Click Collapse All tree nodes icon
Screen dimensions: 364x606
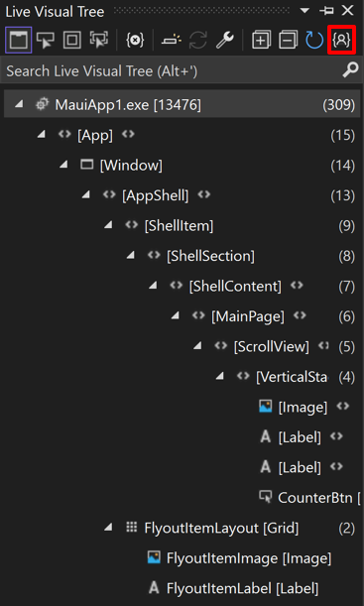288,40
